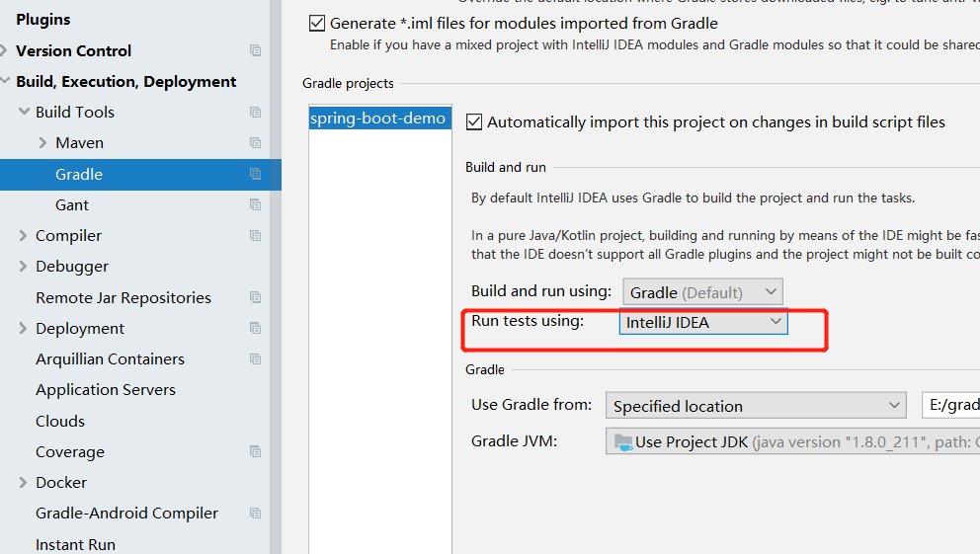Click the project-settings icon beside Gradle
This screenshot has width=980, height=554.
tap(255, 174)
